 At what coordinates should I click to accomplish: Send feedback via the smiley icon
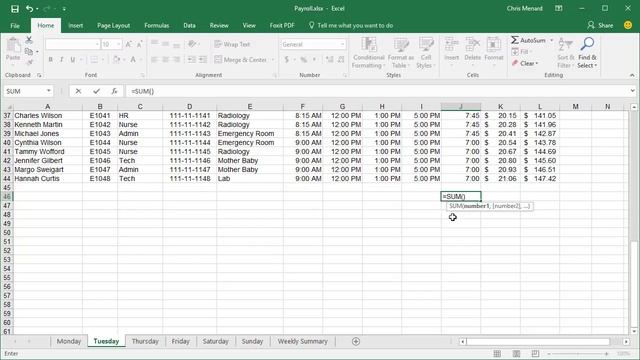coord(628,25)
